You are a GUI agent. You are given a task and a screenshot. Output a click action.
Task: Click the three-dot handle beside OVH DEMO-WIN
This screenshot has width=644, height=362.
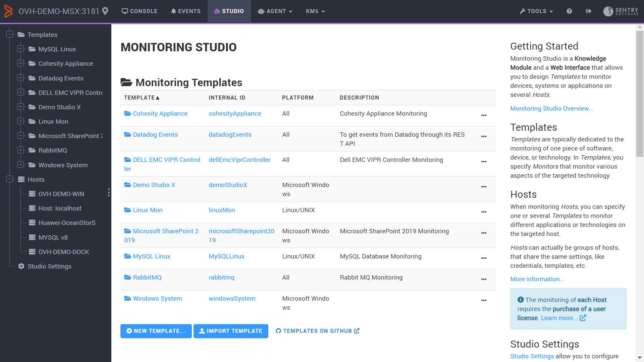pyautogui.click(x=109, y=193)
